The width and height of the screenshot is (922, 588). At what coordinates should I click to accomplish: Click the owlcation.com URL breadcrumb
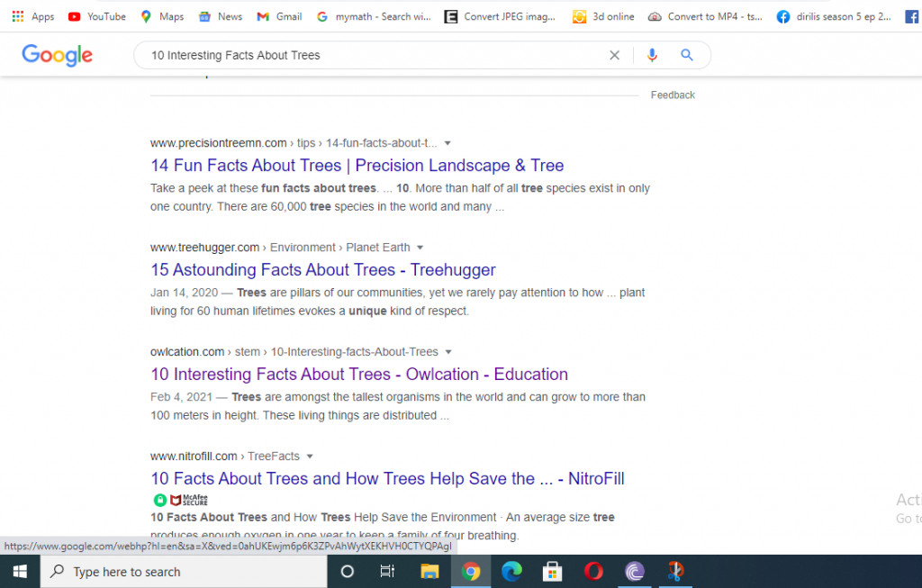click(x=294, y=351)
